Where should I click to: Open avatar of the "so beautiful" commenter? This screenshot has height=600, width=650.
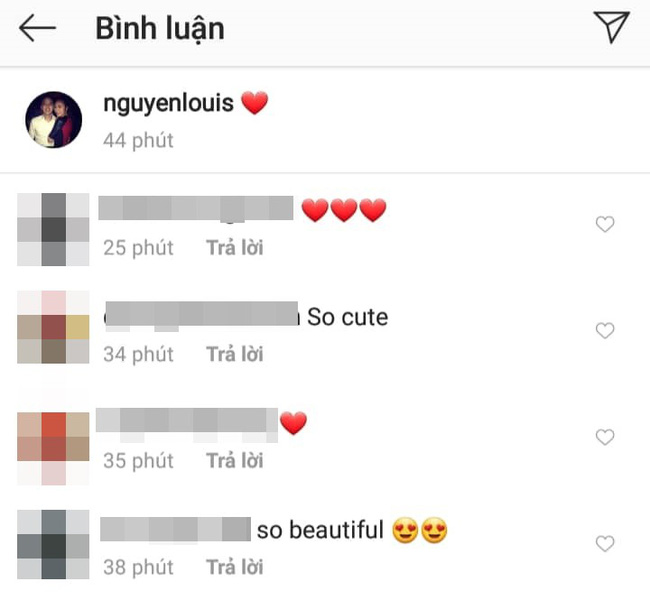(53, 544)
